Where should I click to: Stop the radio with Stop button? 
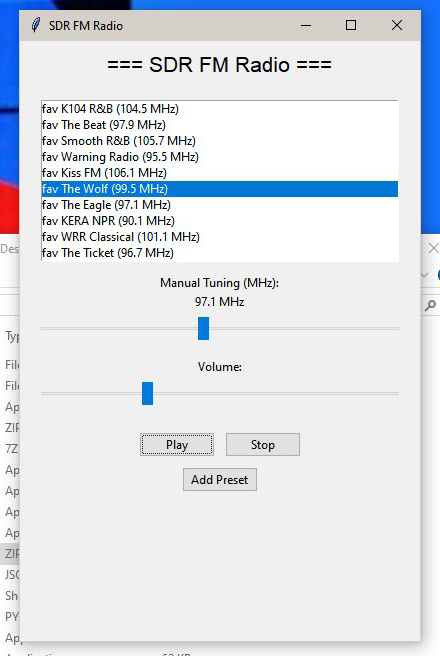point(263,444)
